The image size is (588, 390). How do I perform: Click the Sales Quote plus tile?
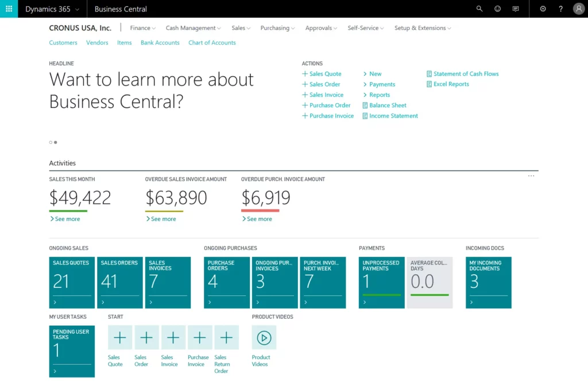tap(119, 338)
